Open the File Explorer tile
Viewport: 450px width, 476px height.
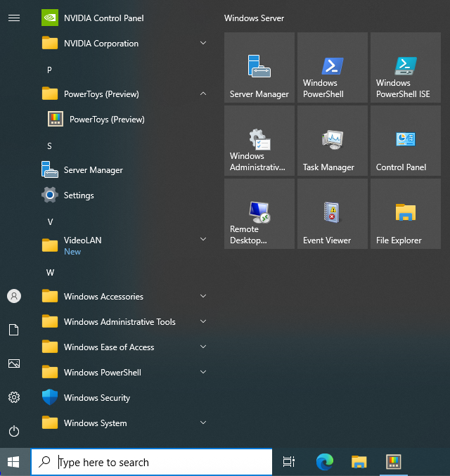pyautogui.click(x=406, y=214)
